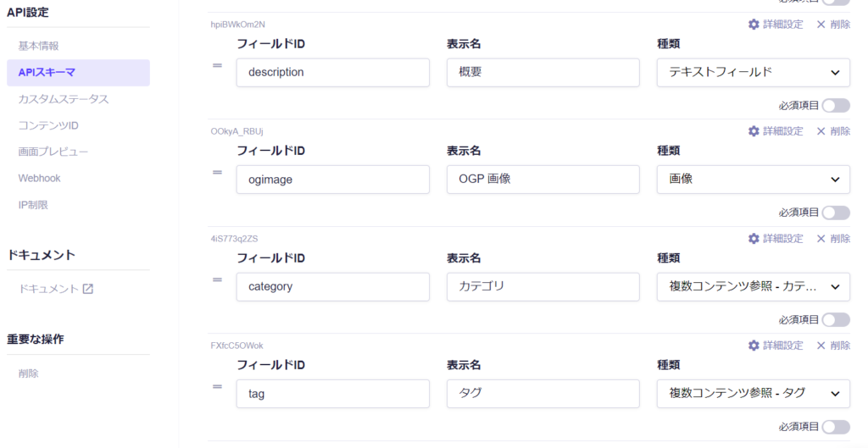
Task: Turn on 必須項目 switch for tag field
Action: click(x=835, y=427)
